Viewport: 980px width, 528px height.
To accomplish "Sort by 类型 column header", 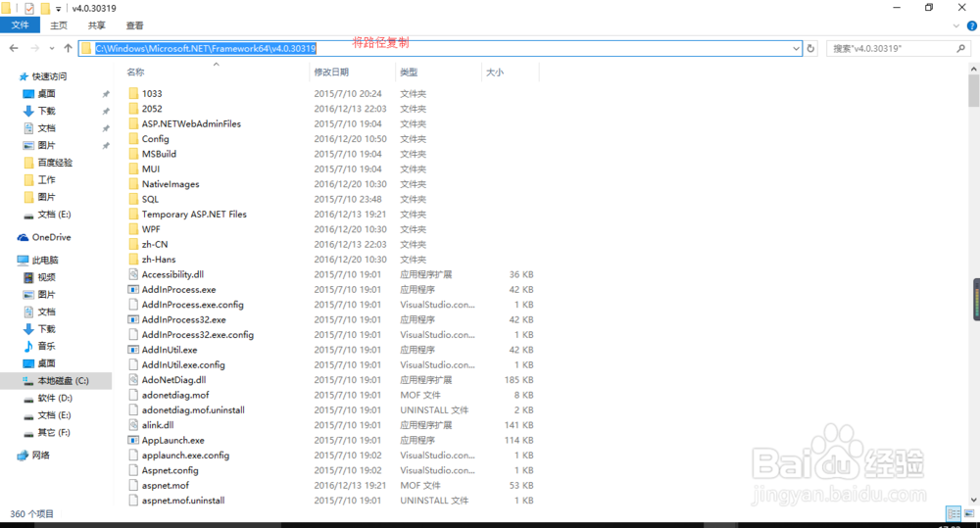I will coord(409,72).
